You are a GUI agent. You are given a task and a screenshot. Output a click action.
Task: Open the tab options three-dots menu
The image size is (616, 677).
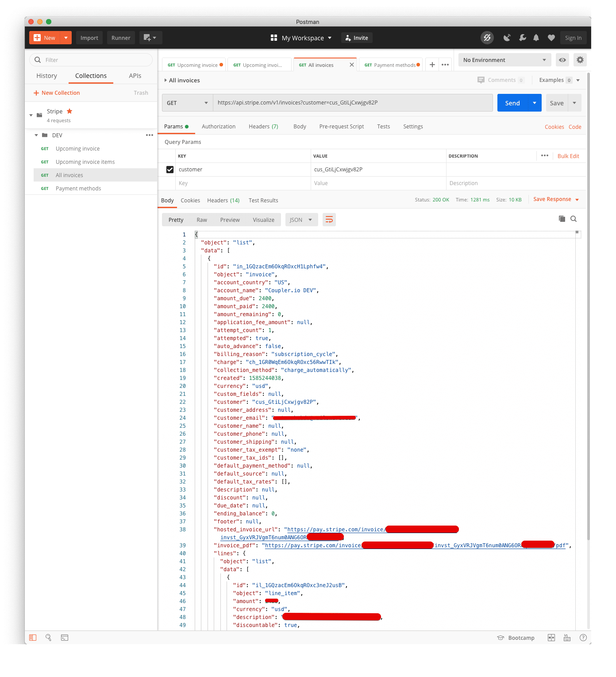tap(445, 65)
